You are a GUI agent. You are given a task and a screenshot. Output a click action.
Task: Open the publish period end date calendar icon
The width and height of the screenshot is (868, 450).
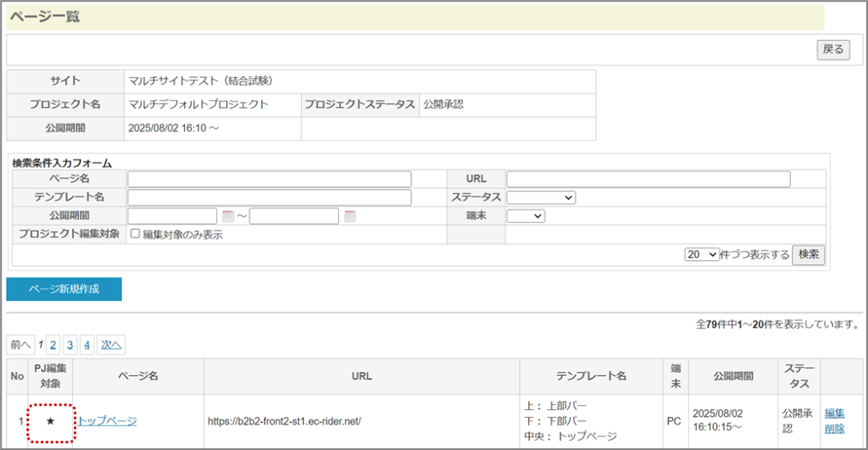[x=349, y=217]
